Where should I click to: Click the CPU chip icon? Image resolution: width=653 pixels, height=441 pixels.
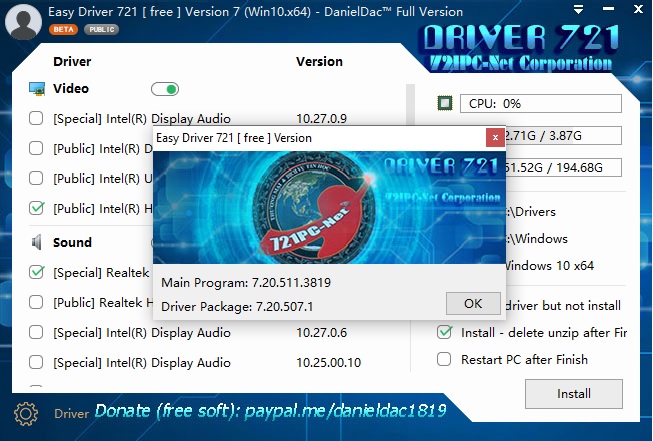445,103
